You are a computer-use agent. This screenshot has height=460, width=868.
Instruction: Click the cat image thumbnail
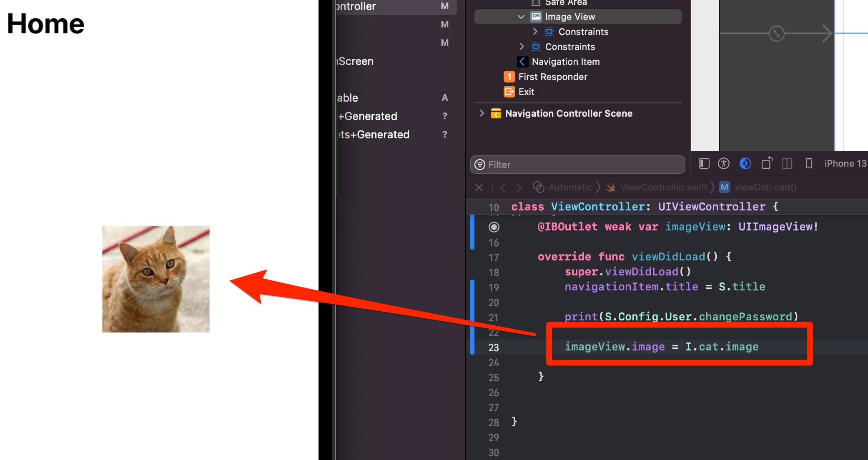click(156, 279)
